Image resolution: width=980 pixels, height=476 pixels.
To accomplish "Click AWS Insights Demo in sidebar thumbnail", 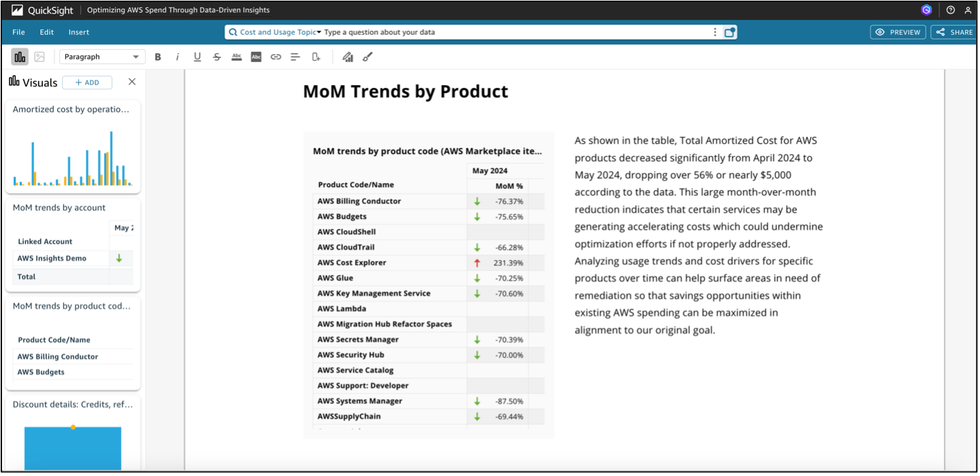I will tap(52, 258).
